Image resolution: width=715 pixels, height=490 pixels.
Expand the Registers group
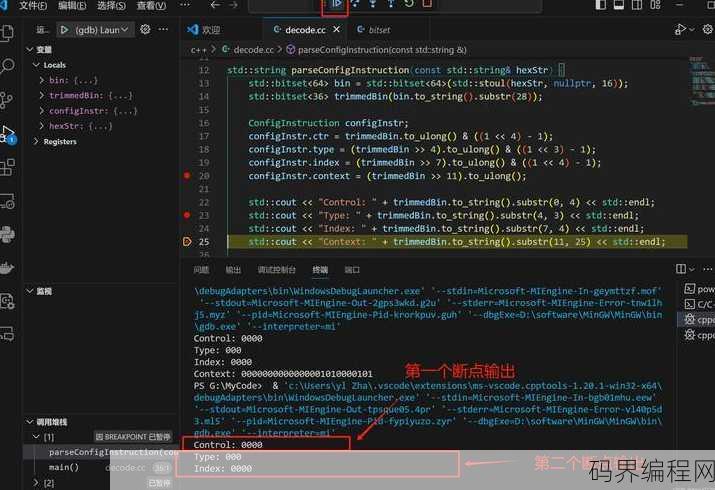(36, 142)
